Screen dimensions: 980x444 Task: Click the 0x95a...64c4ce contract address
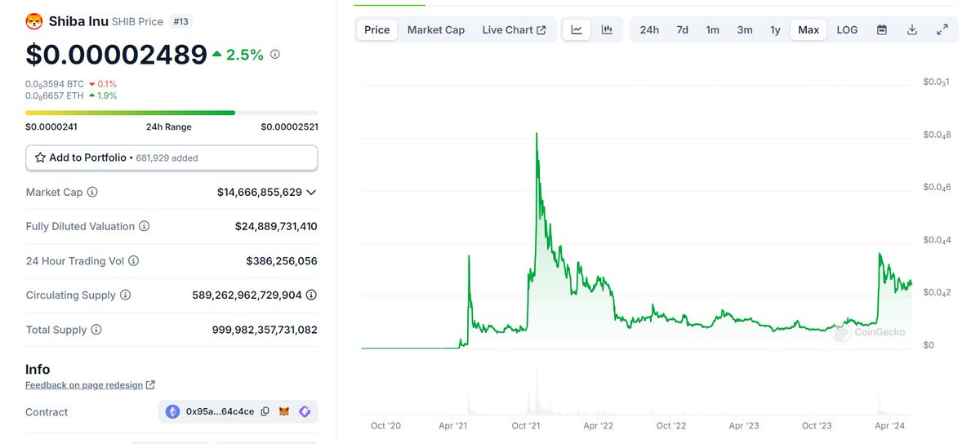(x=220, y=412)
